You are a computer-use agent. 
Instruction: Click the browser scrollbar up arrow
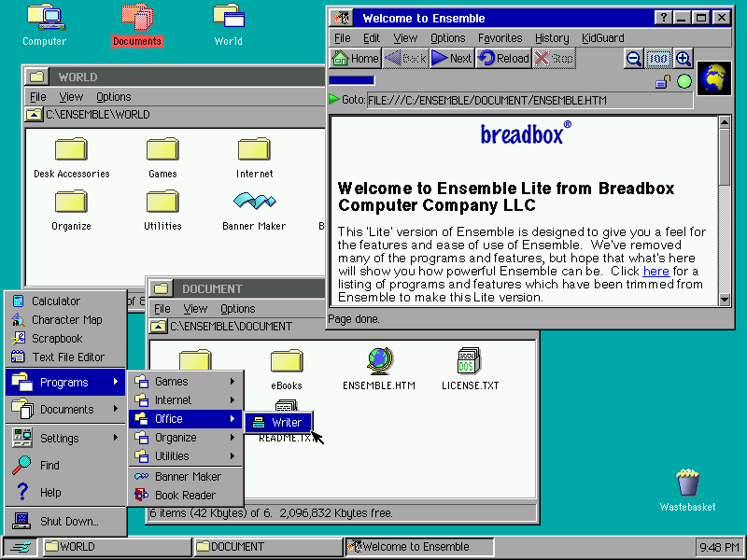click(725, 122)
